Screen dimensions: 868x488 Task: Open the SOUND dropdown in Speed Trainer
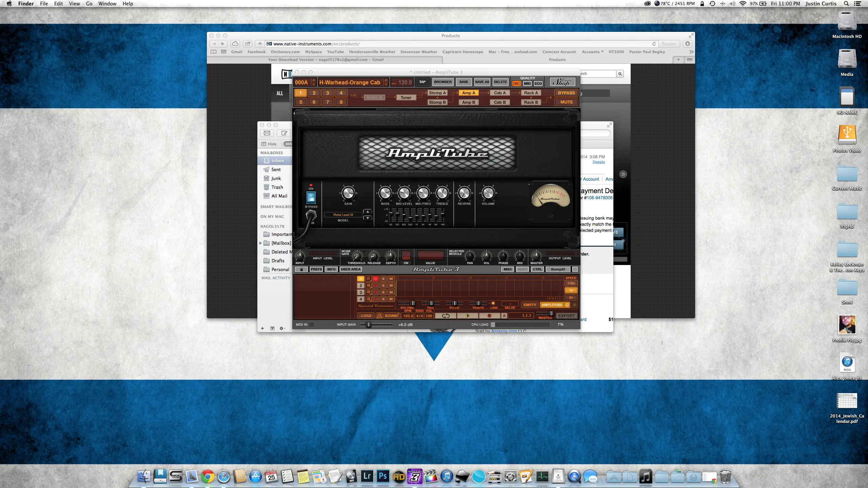[392, 316]
